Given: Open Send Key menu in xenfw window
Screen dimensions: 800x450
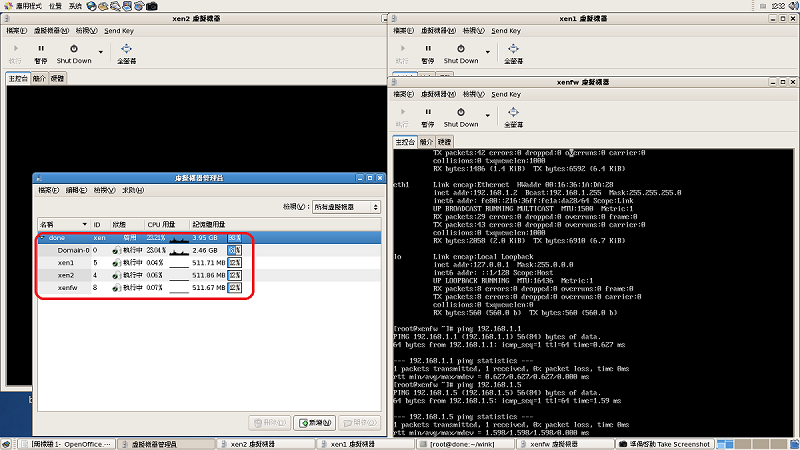Looking at the screenshot, I should pyautogui.click(x=506, y=94).
